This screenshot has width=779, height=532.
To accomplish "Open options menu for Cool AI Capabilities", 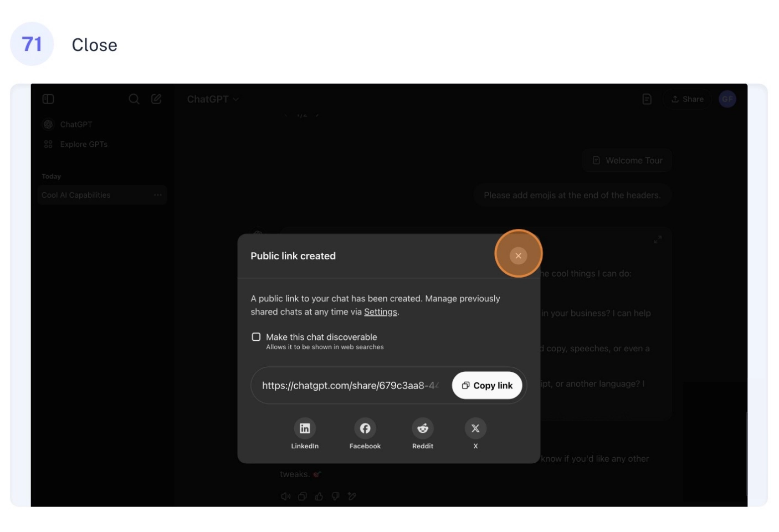I will click(x=158, y=195).
